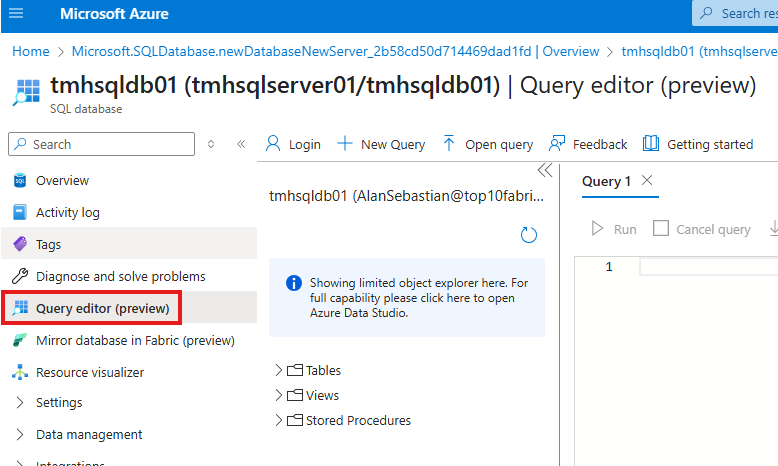Go to Home breadcrumb
This screenshot has height=466, width=778.
pos(31,52)
